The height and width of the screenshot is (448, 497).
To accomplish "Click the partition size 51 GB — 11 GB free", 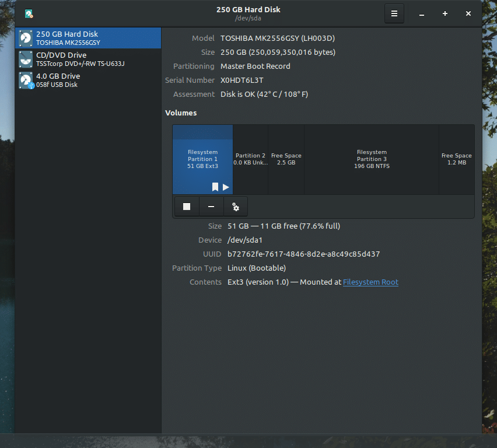I will click(283, 226).
